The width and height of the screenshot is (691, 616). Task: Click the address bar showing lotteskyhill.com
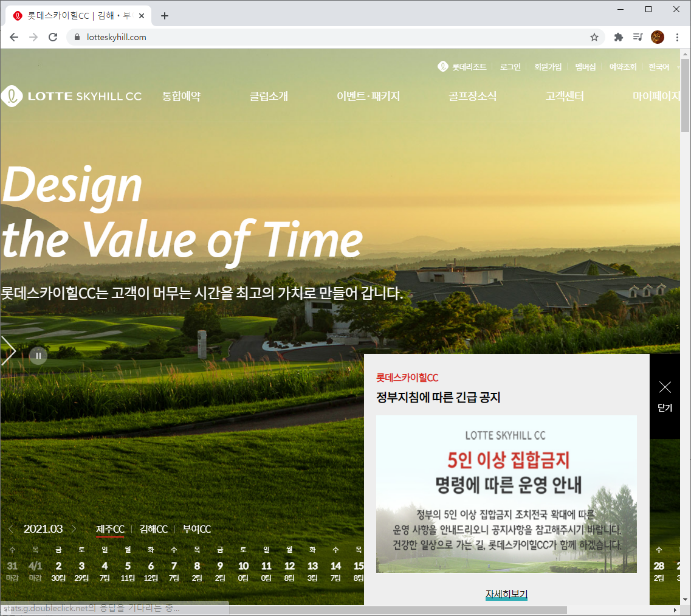click(x=335, y=37)
